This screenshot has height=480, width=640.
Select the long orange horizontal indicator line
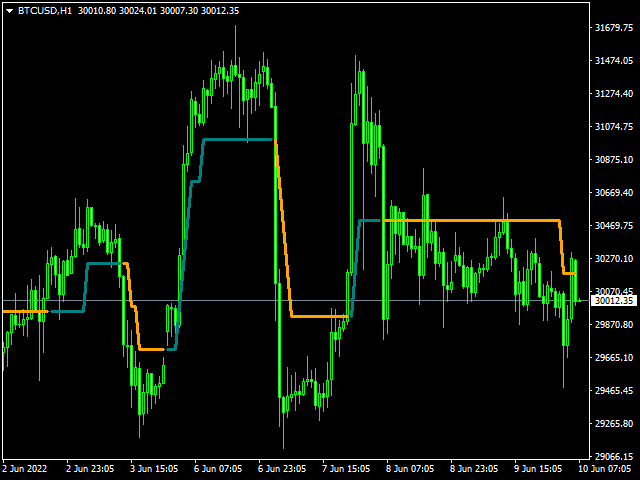point(471,220)
